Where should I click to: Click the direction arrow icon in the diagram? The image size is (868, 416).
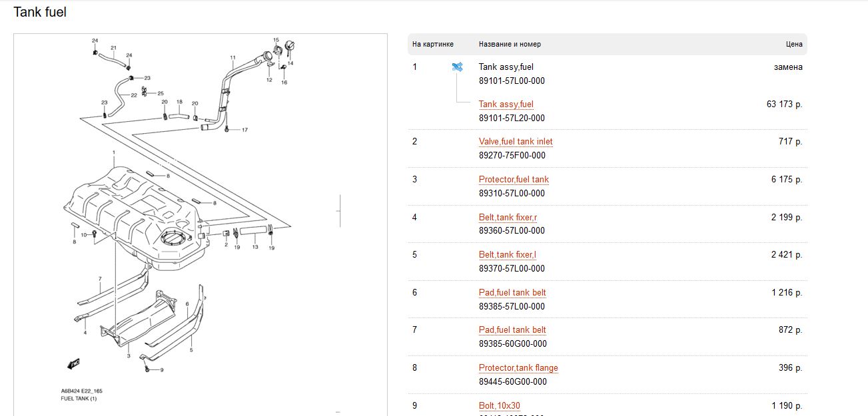[73, 363]
